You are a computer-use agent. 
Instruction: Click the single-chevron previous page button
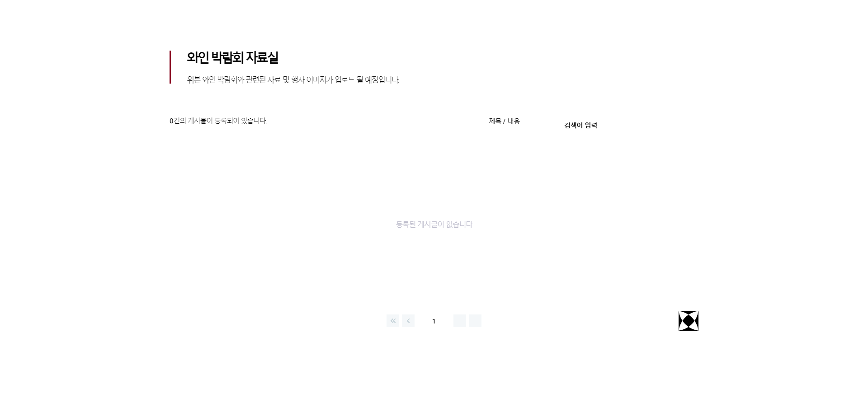[x=408, y=321]
